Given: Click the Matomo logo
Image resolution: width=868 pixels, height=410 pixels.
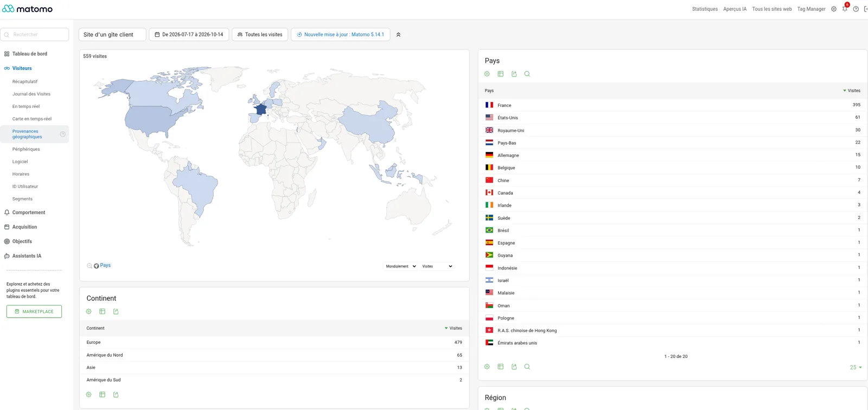Looking at the screenshot, I should pos(27,9).
